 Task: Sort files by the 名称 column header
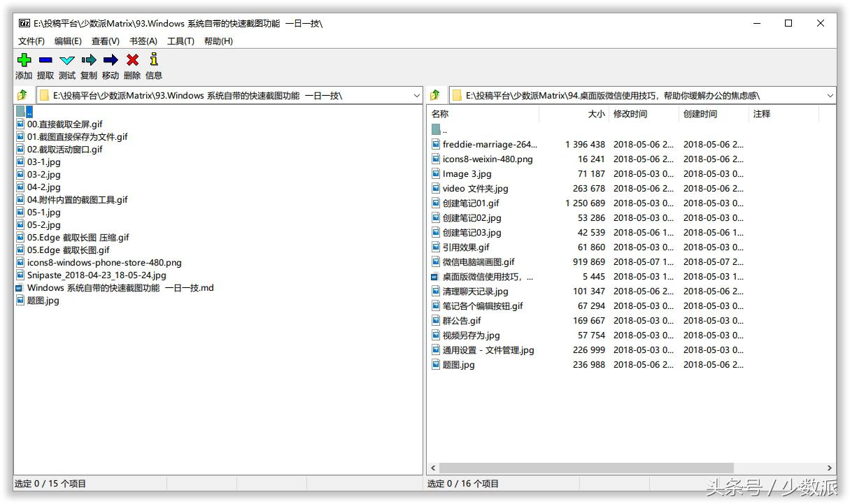click(x=439, y=114)
